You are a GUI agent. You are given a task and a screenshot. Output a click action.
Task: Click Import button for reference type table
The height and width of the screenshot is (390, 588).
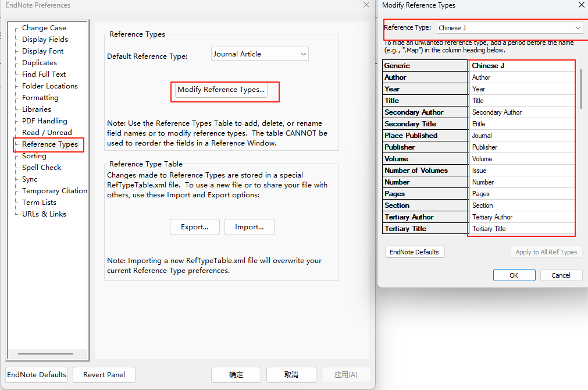point(250,227)
